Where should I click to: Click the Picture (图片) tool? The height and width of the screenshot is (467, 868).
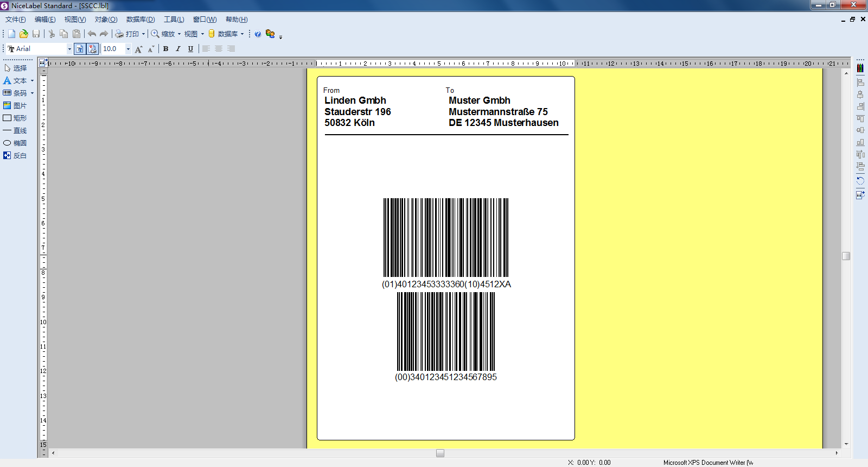15,105
